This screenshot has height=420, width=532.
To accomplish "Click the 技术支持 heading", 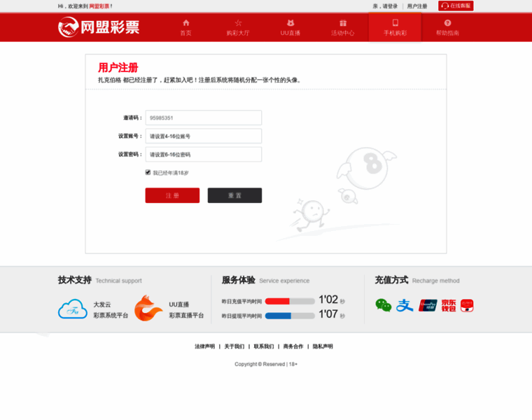I will [x=75, y=280].
